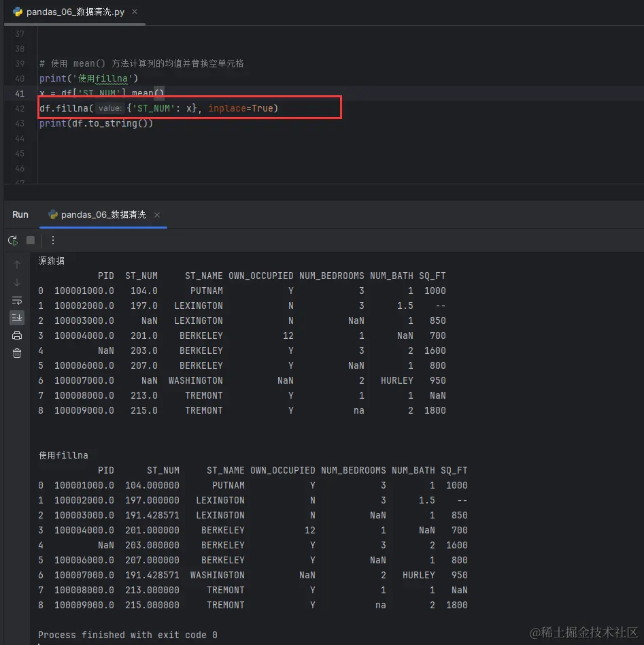Open the three-dot more actions menu
The image size is (644, 645).
(x=52, y=240)
